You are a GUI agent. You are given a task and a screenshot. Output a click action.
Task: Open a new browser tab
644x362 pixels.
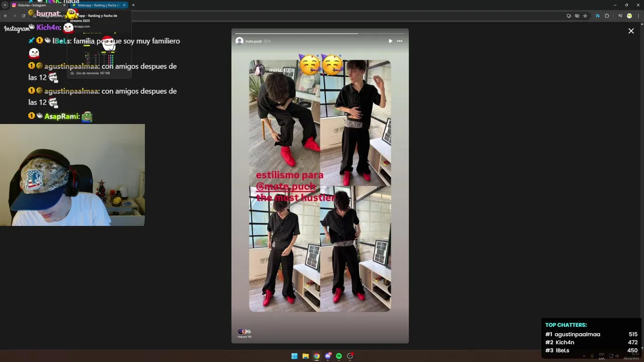pos(133,5)
